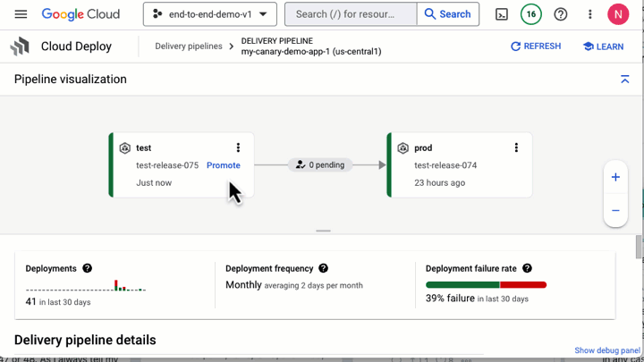Viewport: 644px width, 362px height.
Task: Show help for Deployments metric
Action: pyautogui.click(x=87, y=268)
